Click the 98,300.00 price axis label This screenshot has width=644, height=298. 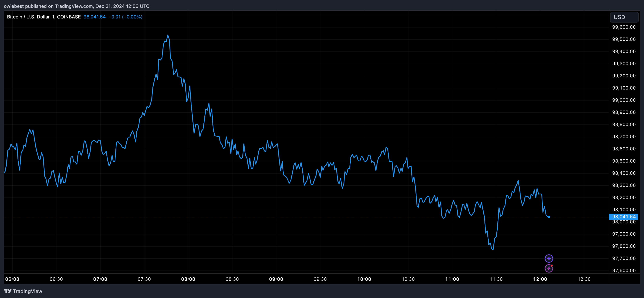(x=624, y=185)
